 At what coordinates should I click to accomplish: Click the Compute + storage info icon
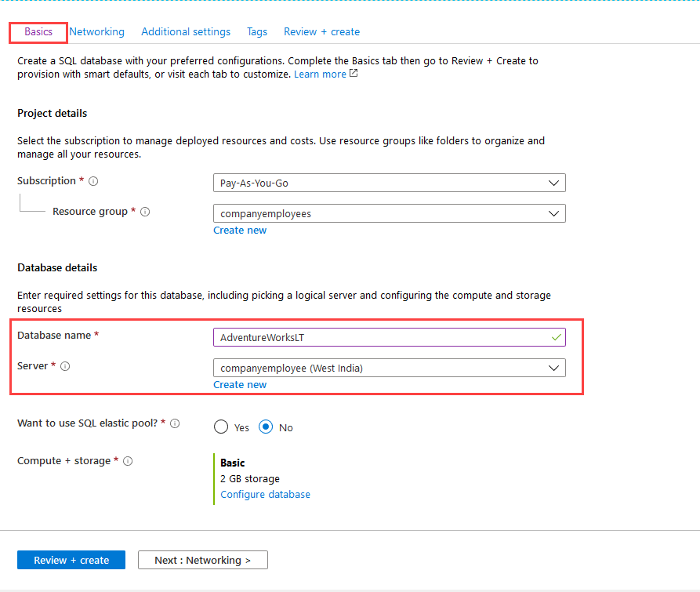[x=128, y=461]
